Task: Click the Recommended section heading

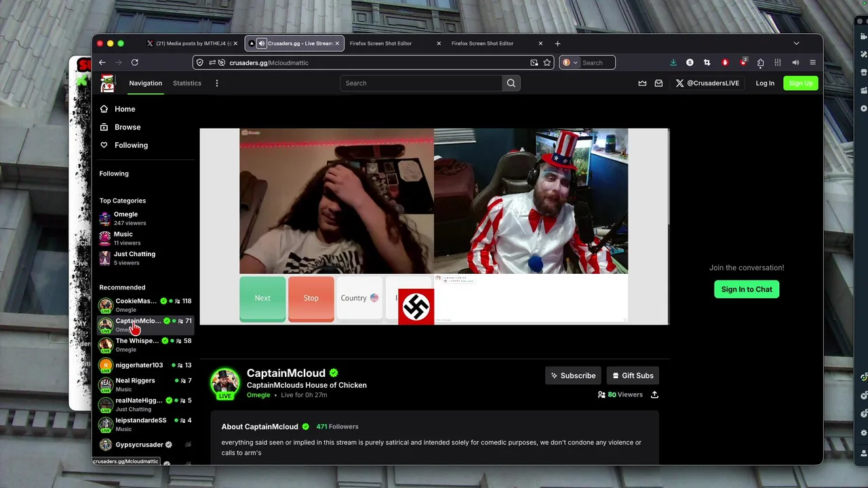Action: tap(122, 287)
